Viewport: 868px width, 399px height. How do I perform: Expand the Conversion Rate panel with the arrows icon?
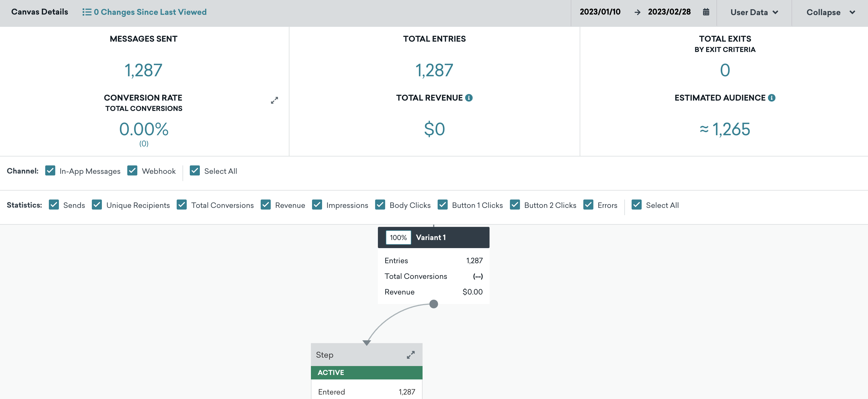274,101
